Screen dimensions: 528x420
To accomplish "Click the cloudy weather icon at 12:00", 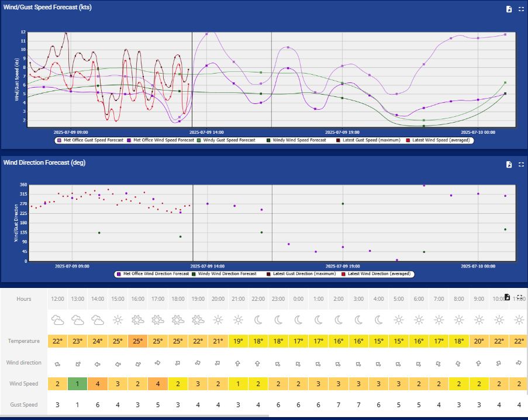I will click(x=57, y=320).
